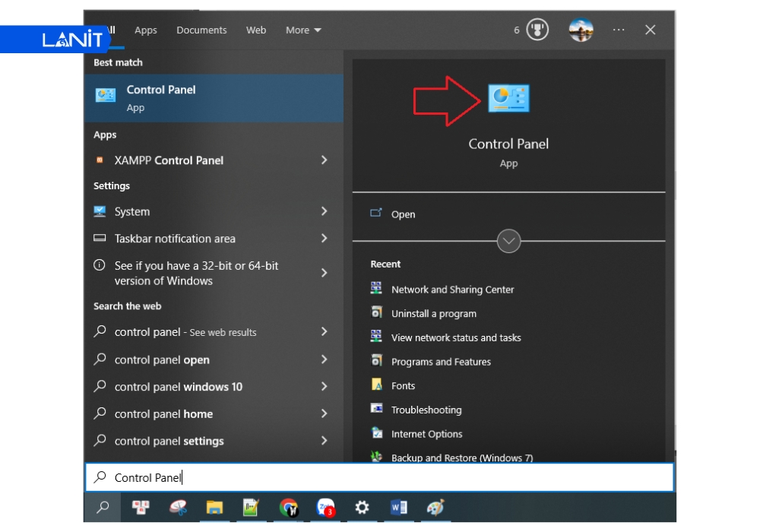Click the Uninstall a program icon
Screen dimensions: 760x532
pyautogui.click(x=376, y=312)
